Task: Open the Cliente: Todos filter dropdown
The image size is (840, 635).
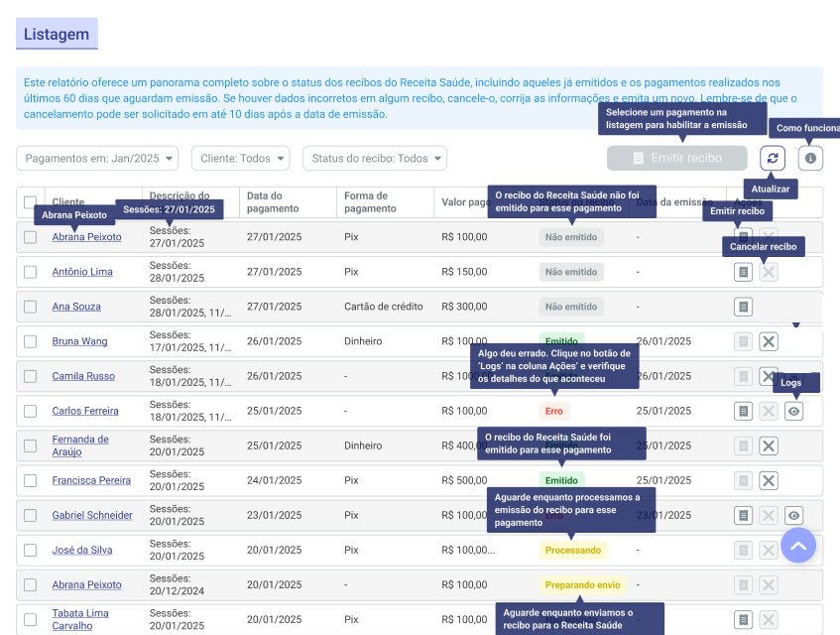Action: coord(241,158)
